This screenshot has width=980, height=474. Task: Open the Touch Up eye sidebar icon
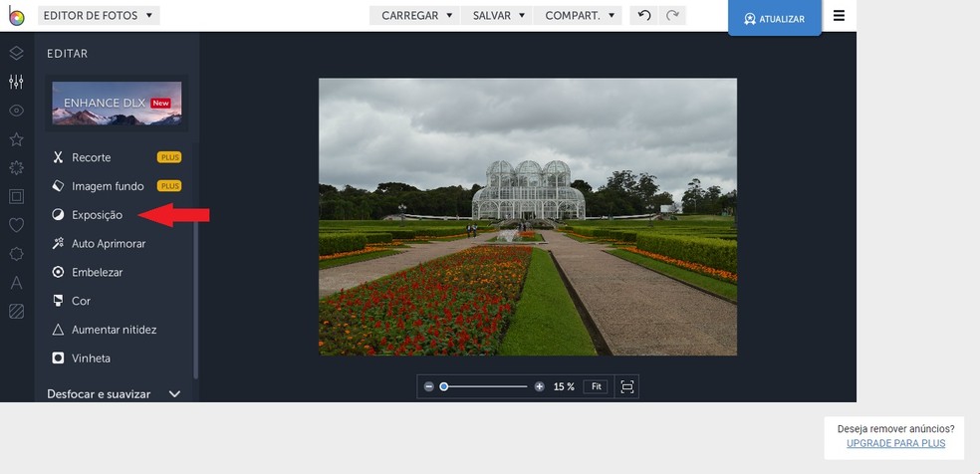tap(16, 111)
